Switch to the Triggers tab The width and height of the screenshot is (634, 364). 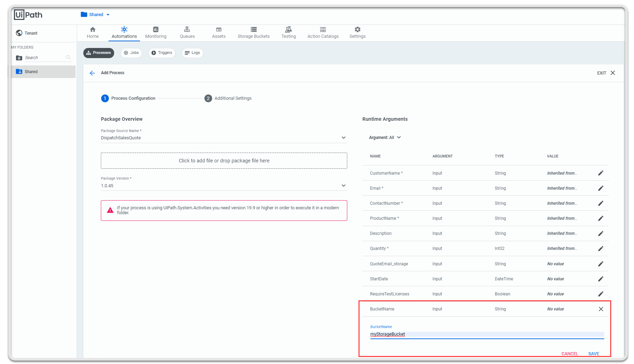tap(162, 53)
